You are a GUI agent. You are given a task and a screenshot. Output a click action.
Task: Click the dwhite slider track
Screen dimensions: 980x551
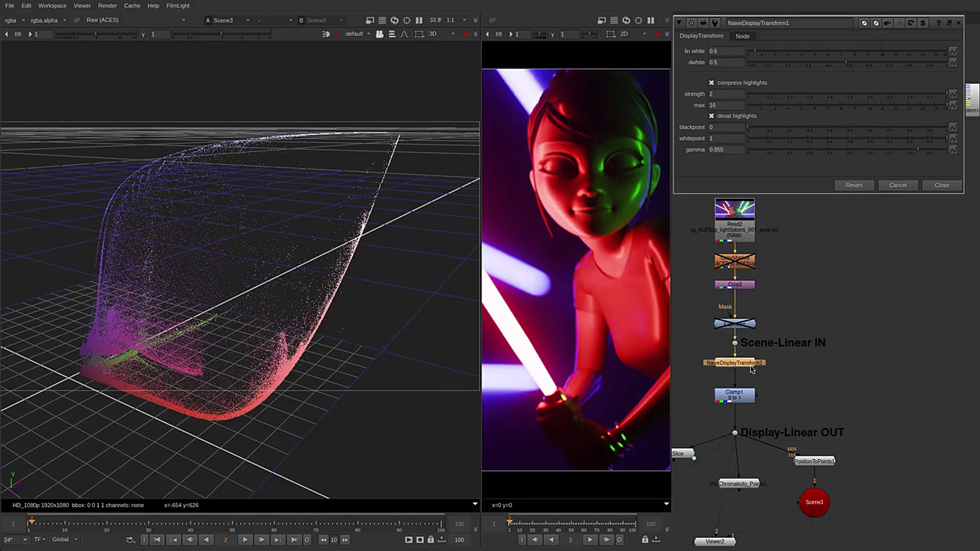point(847,62)
